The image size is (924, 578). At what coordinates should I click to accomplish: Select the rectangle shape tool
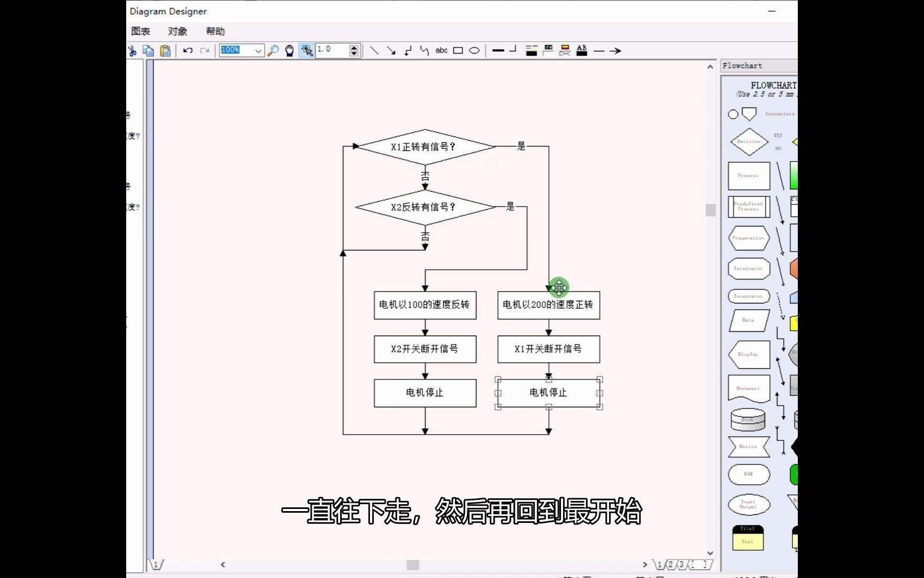pyautogui.click(x=458, y=51)
